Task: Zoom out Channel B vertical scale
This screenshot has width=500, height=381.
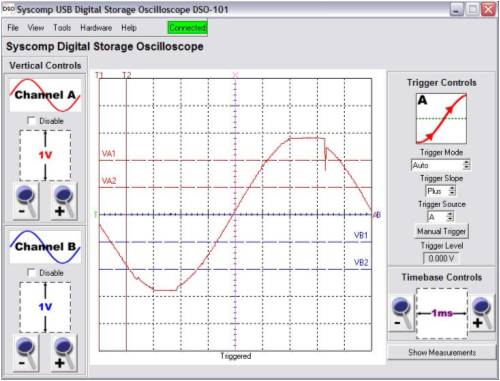Action: pos(26,353)
